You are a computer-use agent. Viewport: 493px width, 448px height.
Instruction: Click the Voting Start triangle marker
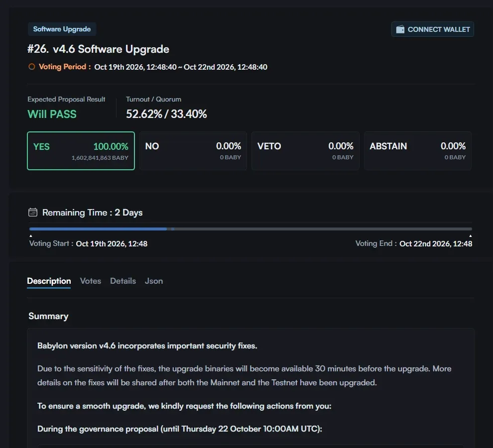point(31,235)
